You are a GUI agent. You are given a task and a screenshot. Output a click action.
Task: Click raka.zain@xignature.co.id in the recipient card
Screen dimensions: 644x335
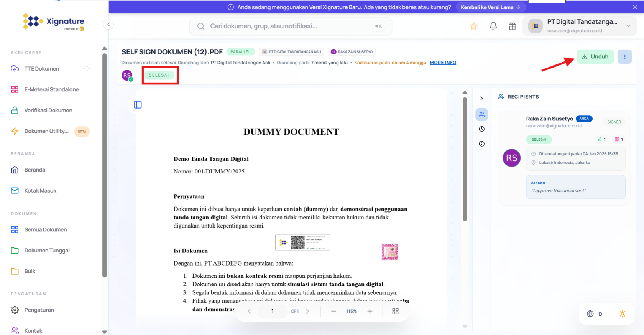554,126
